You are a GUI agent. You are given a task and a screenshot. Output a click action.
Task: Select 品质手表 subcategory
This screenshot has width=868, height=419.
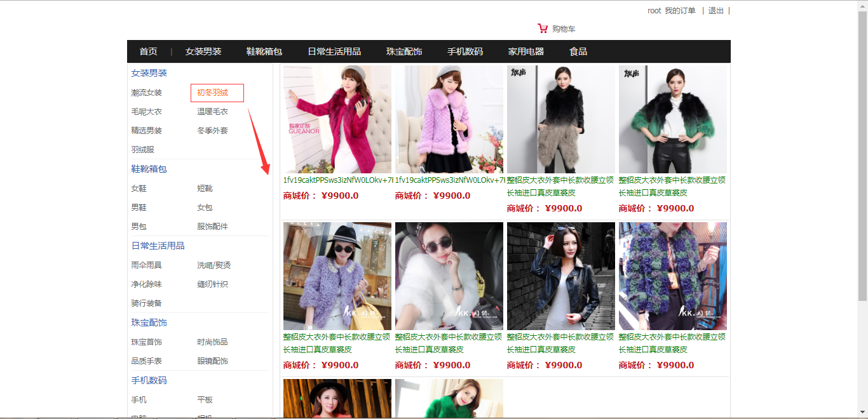[147, 361]
